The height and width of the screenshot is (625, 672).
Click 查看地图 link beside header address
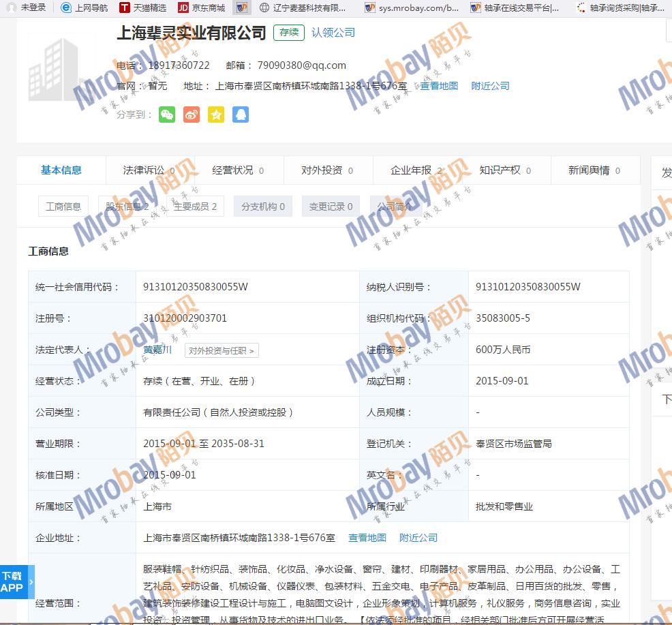439,86
